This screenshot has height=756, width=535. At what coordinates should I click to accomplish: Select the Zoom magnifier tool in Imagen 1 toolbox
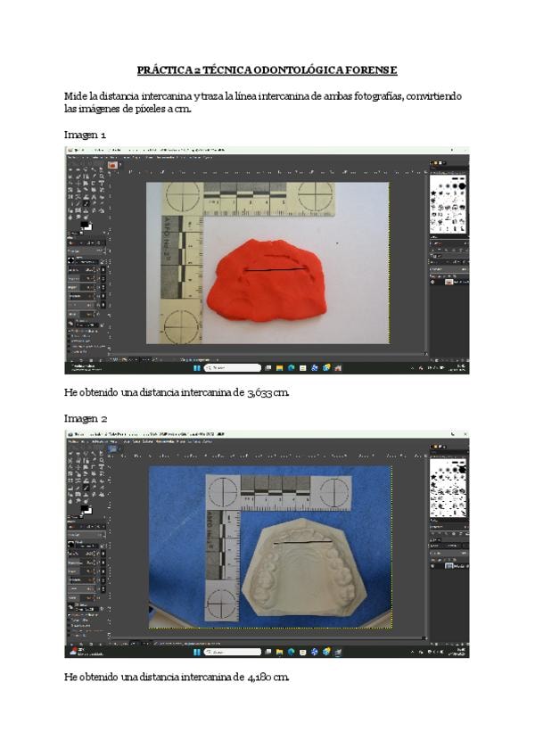point(101,177)
